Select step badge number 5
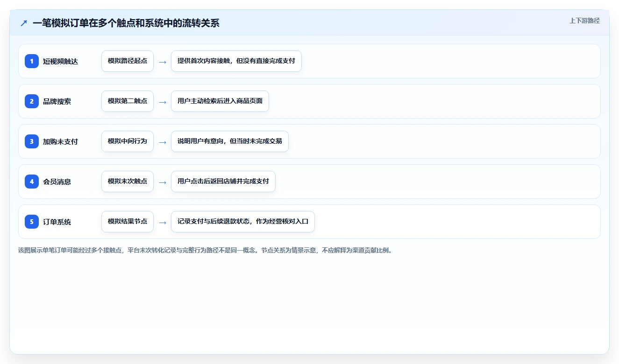Viewport: 619px width, 364px height. pyautogui.click(x=32, y=221)
